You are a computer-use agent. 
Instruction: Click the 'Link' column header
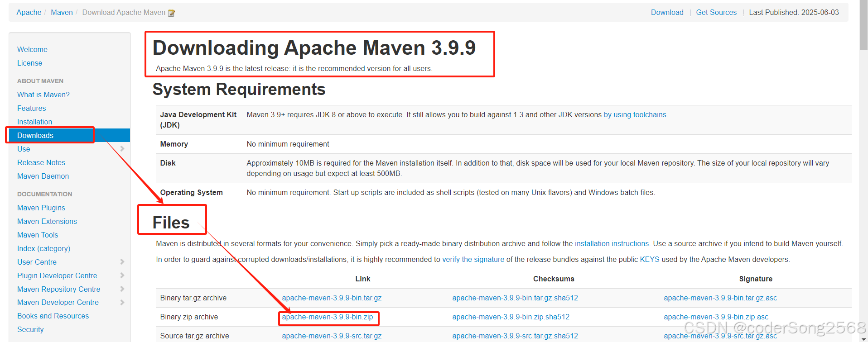point(362,279)
